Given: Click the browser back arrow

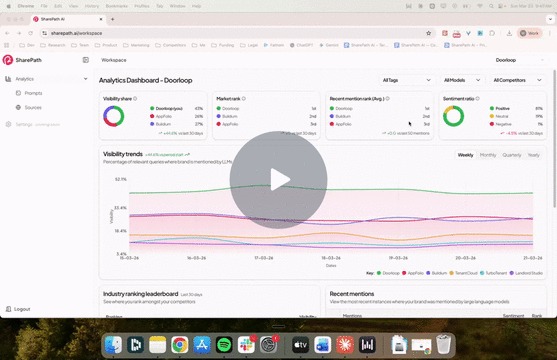Looking at the screenshot, I should [x=7, y=33].
